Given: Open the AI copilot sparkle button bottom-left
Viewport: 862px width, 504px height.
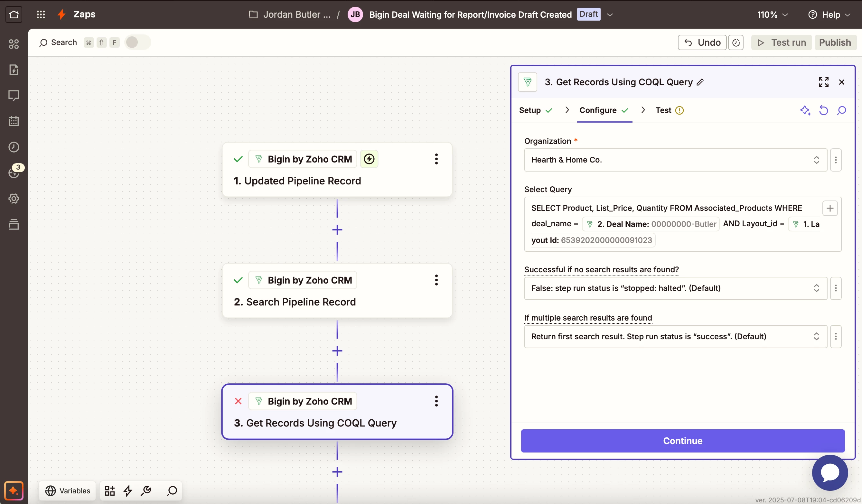Looking at the screenshot, I should 14,491.
